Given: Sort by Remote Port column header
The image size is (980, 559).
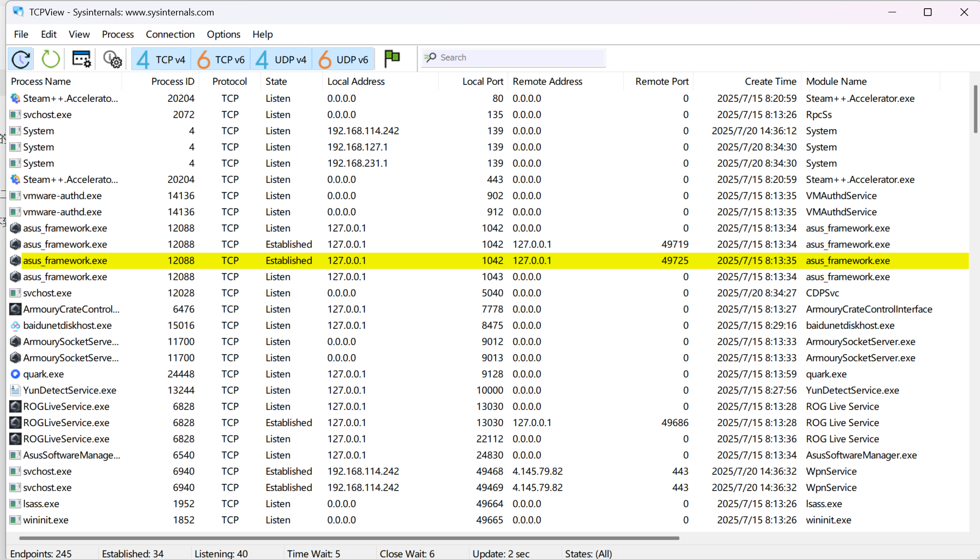Looking at the screenshot, I should click(x=658, y=81).
